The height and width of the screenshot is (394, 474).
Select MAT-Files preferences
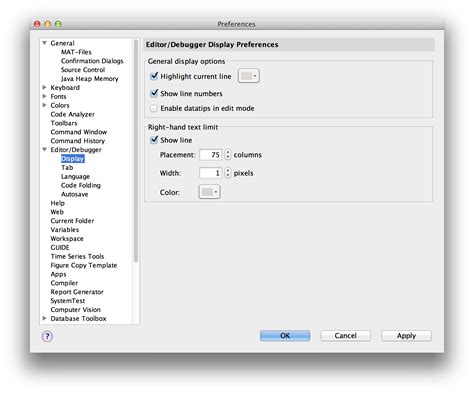point(76,52)
